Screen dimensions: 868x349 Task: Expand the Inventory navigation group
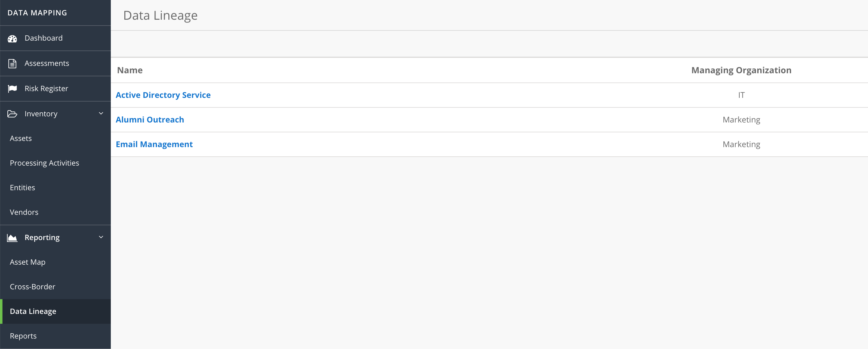click(x=41, y=114)
